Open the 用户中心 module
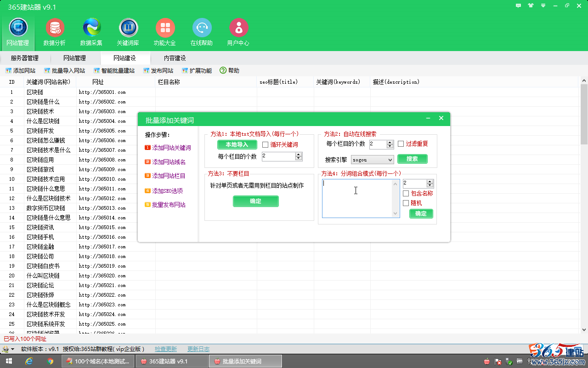Viewport: 588px width, 368px height. pos(238,32)
